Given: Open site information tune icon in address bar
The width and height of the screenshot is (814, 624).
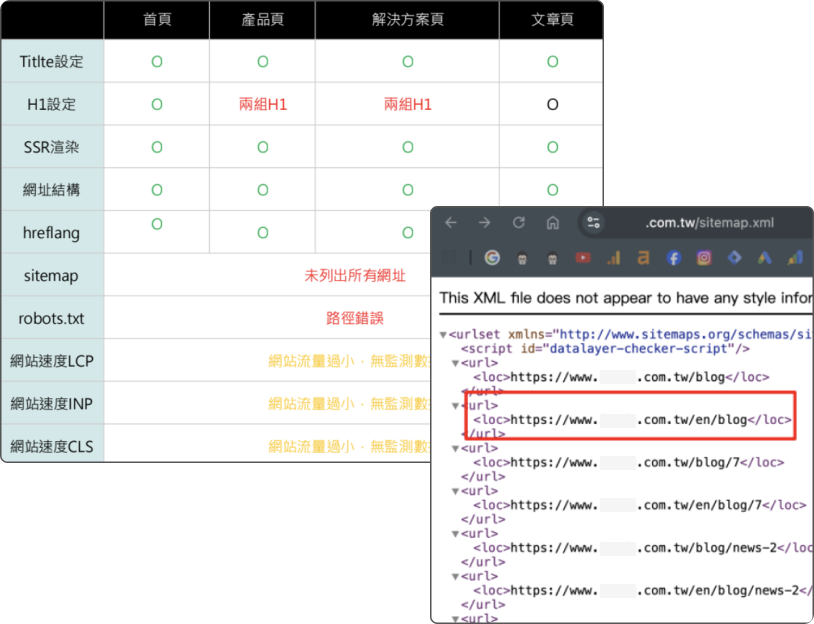Looking at the screenshot, I should [593, 223].
